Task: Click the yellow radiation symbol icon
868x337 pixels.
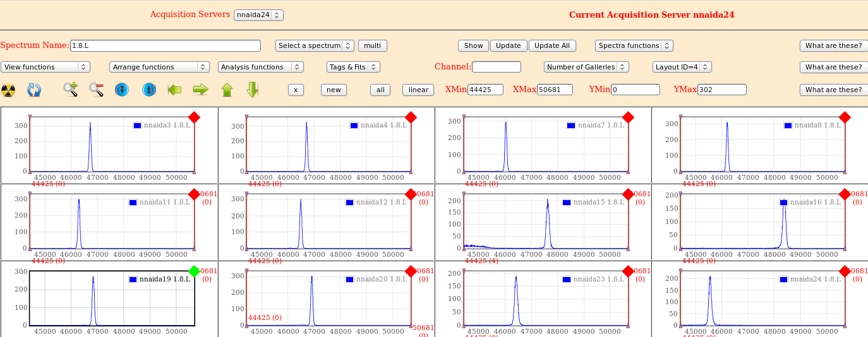Action: [8, 90]
